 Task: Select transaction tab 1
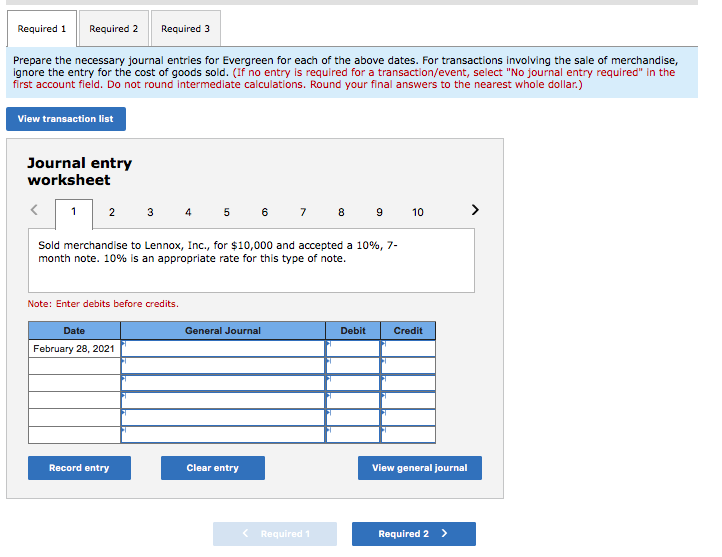pyautogui.click(x=74, y=212)
